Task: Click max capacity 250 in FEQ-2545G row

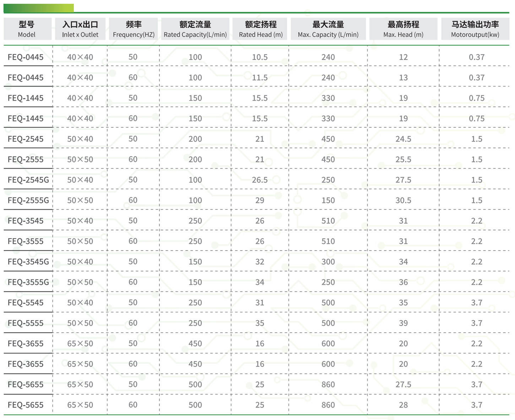Action: point(328,180)
